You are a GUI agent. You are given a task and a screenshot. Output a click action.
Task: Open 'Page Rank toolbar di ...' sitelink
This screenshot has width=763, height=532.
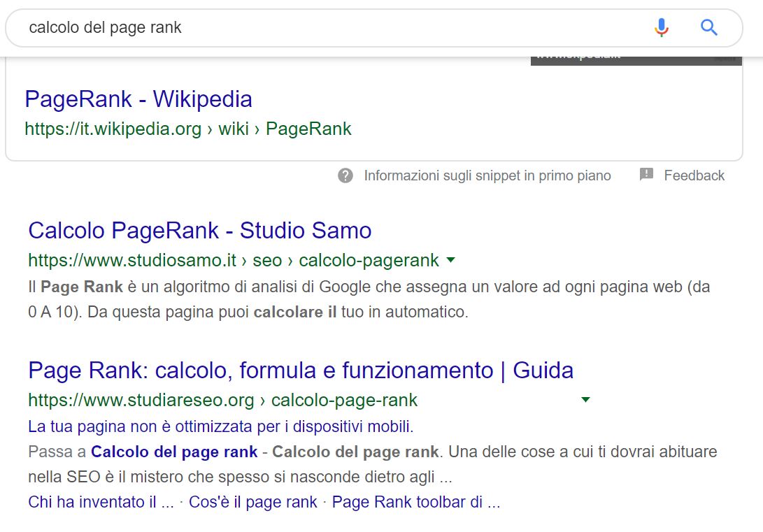[x=416, y=502]
